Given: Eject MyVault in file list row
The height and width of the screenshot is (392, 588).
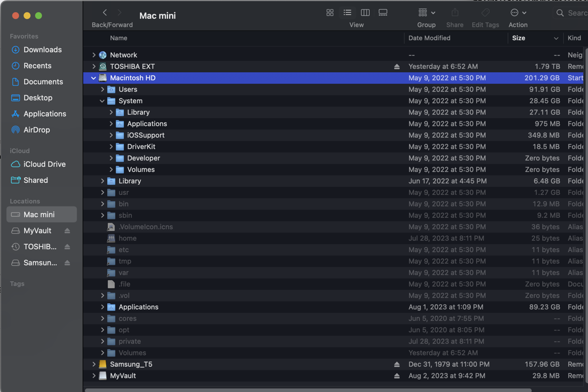Looking at the screenshot, I should pyautogui.click(x=397, y=376).
